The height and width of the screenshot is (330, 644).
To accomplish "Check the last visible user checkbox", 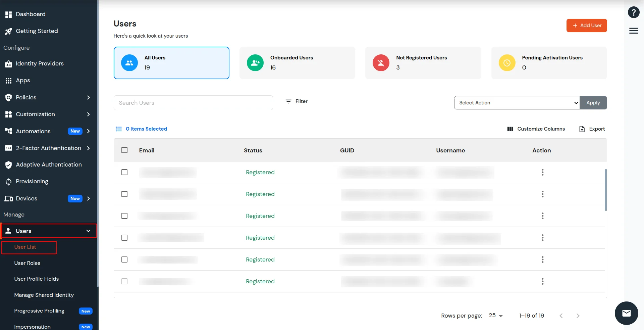I will [x=124, y=281].
